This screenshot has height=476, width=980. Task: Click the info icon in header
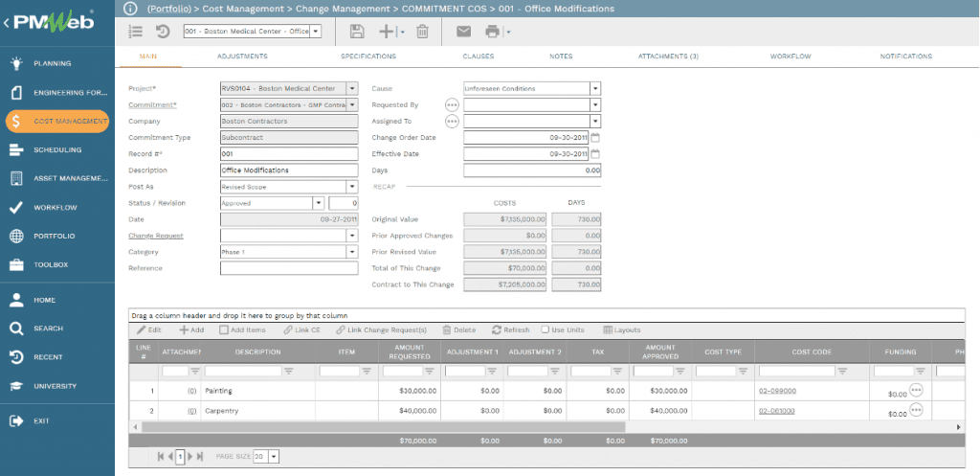[x=130, y=9]
